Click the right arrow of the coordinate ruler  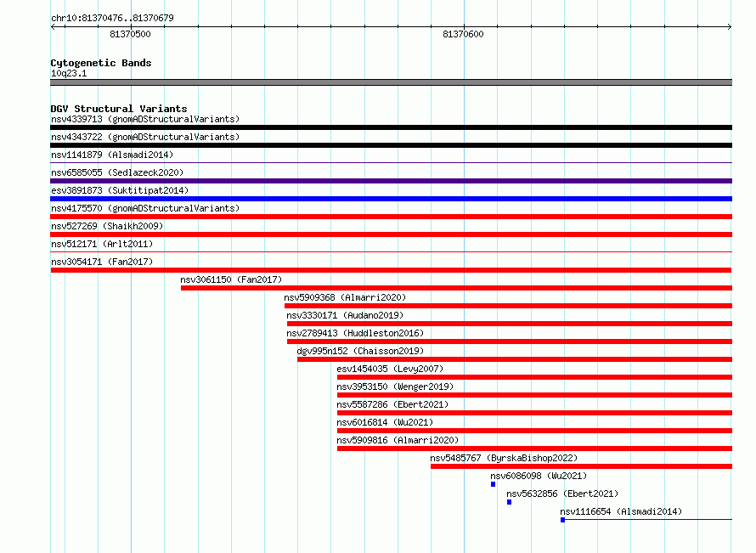click(729, 27)
